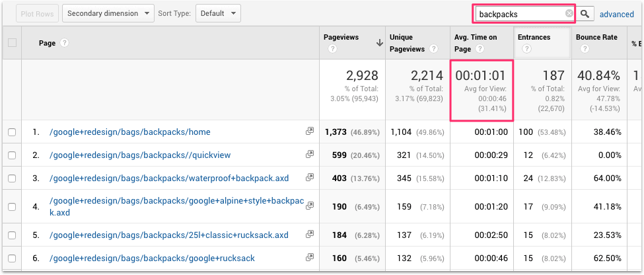Click the Pageviews sort arrow
Viewport: 644px width, 275px height.
tap(379, 43)
